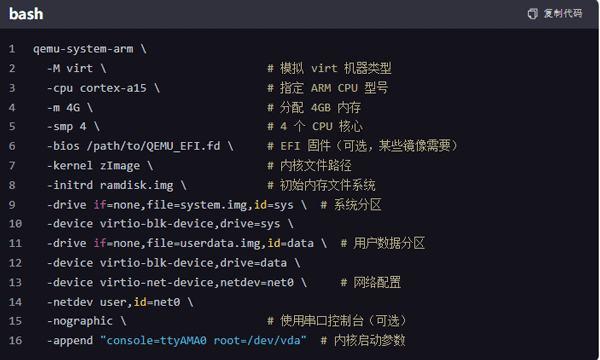
Task: Click the -M virt option text
Action: [x=70, y=68]
